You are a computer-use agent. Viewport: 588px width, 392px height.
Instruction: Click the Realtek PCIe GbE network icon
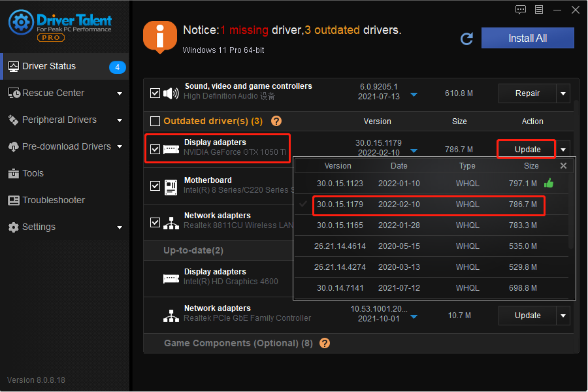pyautogui.click(x=171, y=316)
